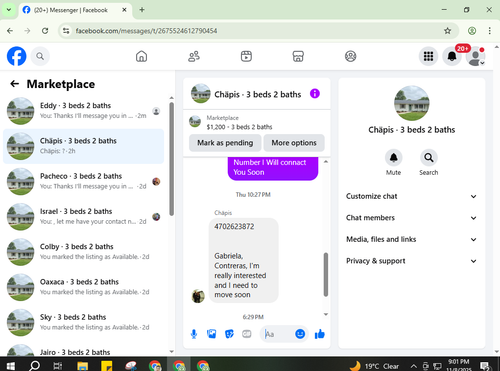Open the Groups icon in top bar
The height and width of the screenshot is (371, 500).
tap(350, 56)
